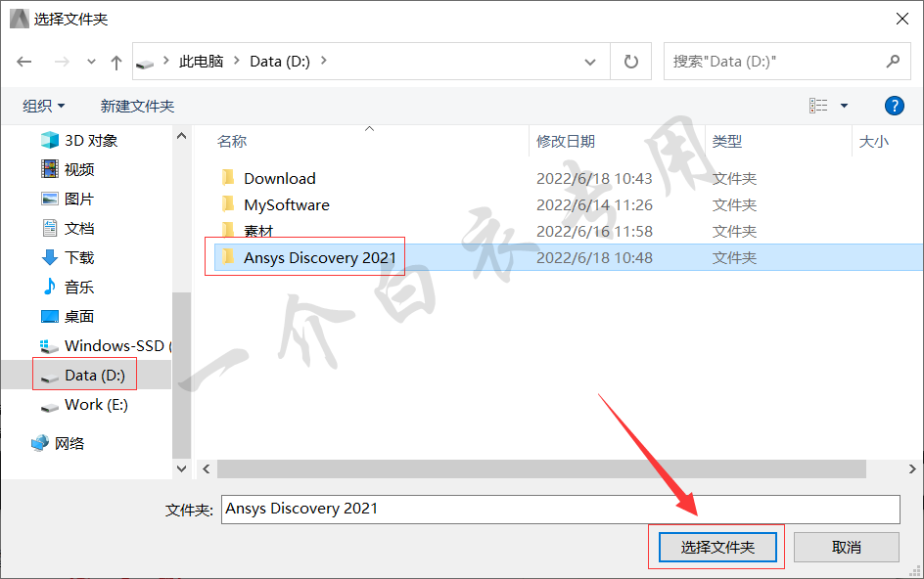924x579 pixels.
Task: Select 图片 in navigation pane
Action: pos(79,200)
